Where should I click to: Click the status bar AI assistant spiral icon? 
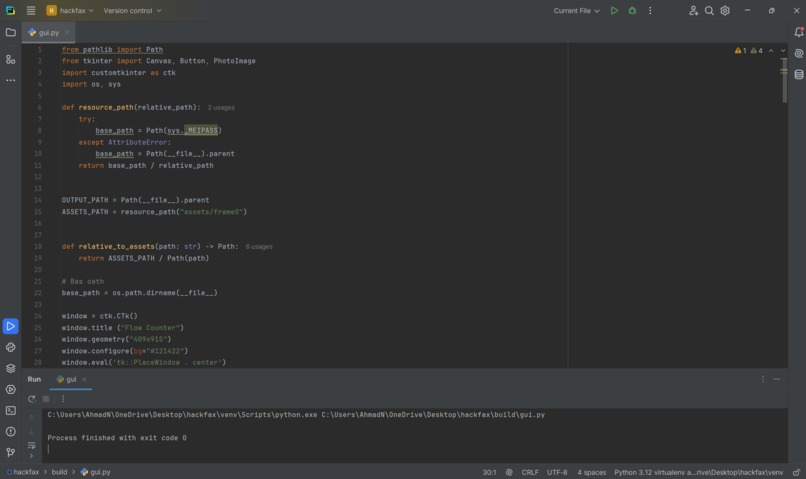click(x=509, y=472)
